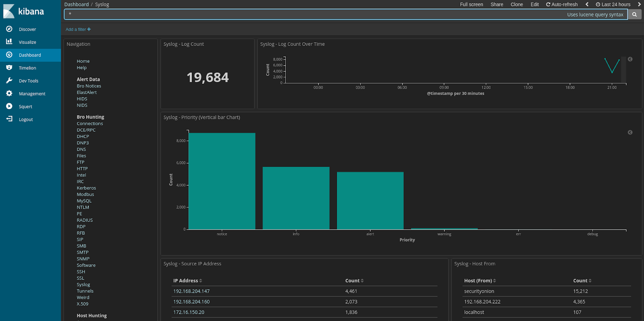Click localhost host row

(547, 312)
